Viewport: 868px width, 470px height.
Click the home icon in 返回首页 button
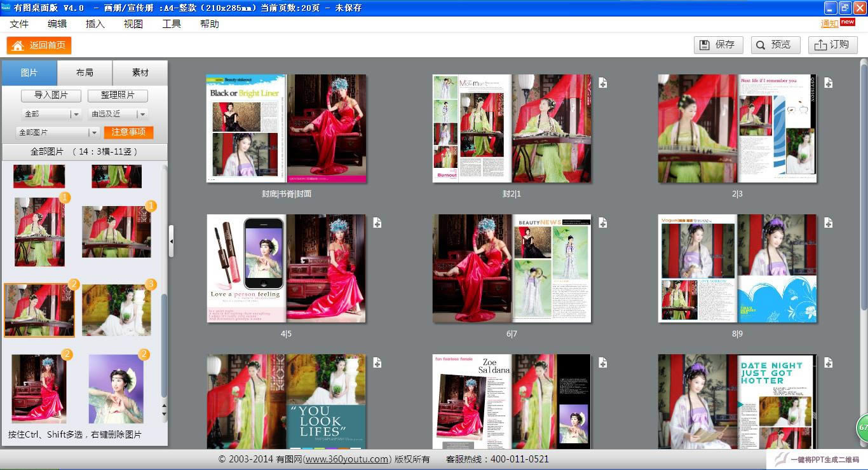tap(18, 45)
